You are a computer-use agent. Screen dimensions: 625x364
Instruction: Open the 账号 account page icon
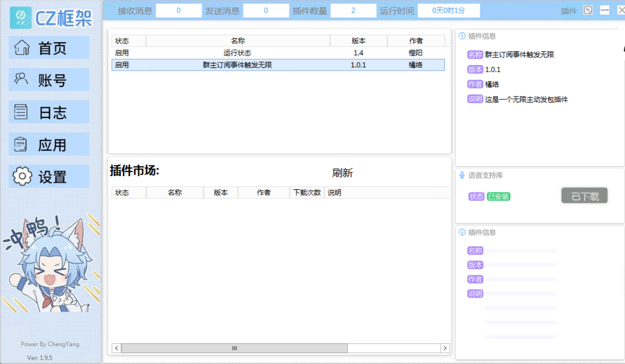21,80
